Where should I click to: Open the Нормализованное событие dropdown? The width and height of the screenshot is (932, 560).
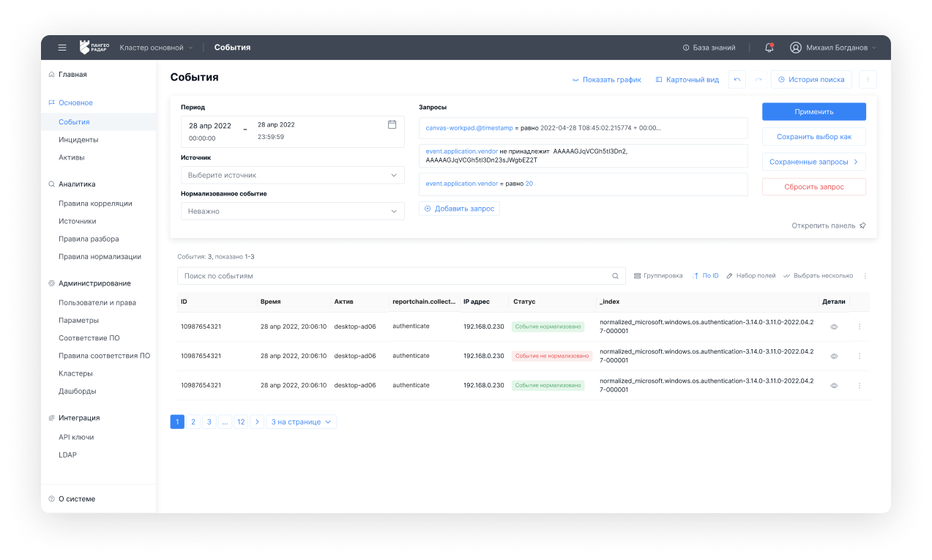pyautogui.click(x=292, y=211)
